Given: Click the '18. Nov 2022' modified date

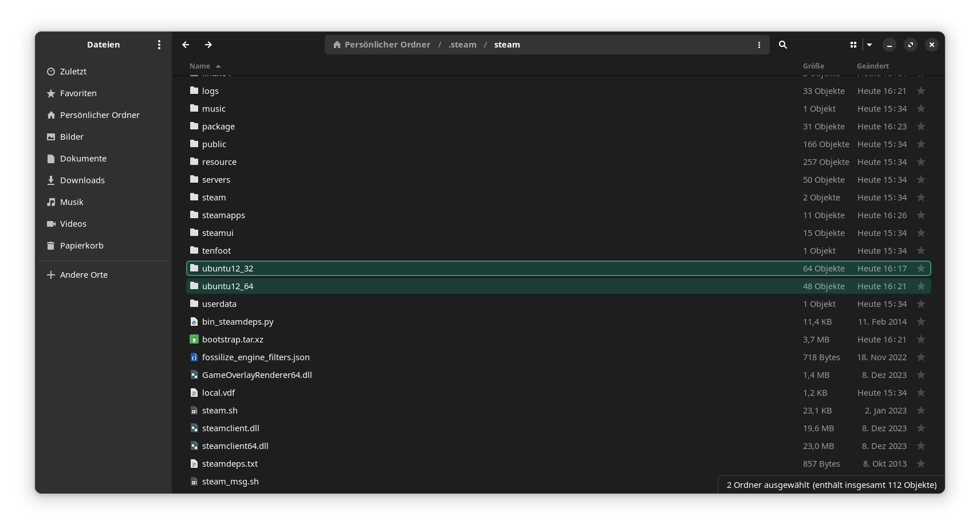Looking at the screenshot, I should pos(882,357).
